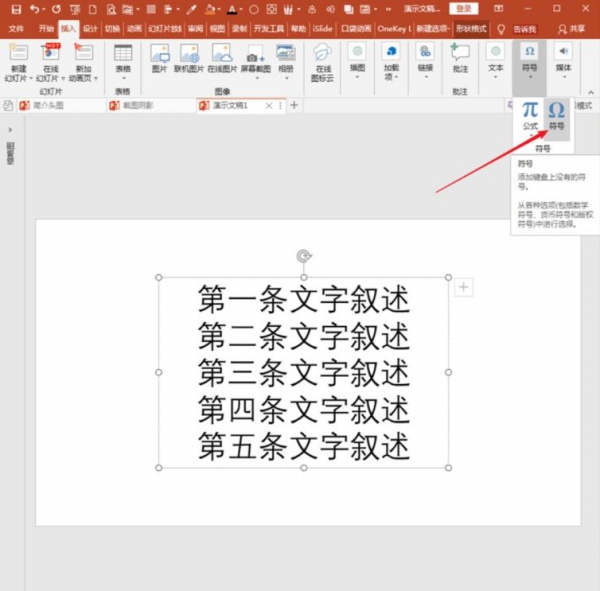Click the Repeat circular arrow icon
This screenshot has height=591, width=600.
point(56,9)
